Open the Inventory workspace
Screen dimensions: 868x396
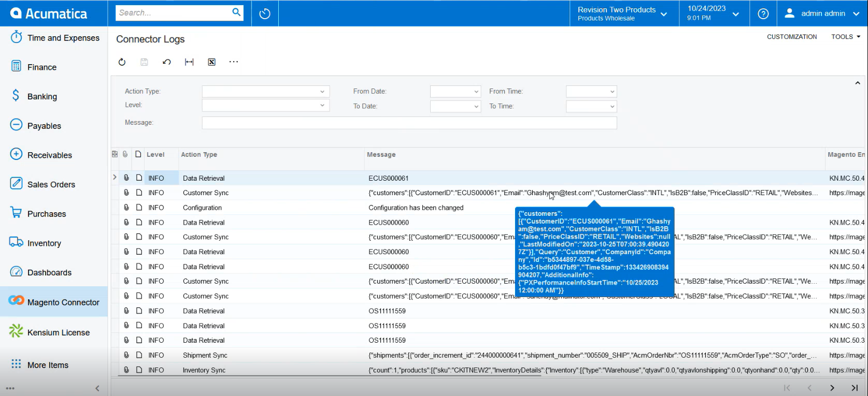54,243
